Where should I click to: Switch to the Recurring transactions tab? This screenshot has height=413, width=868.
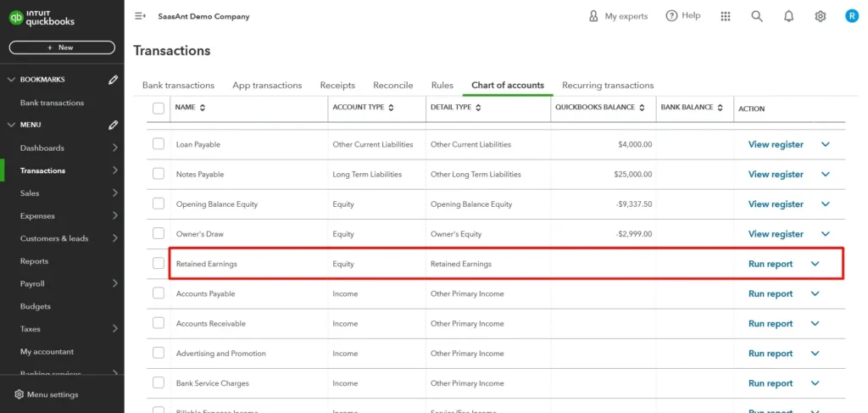pos(608,86)
